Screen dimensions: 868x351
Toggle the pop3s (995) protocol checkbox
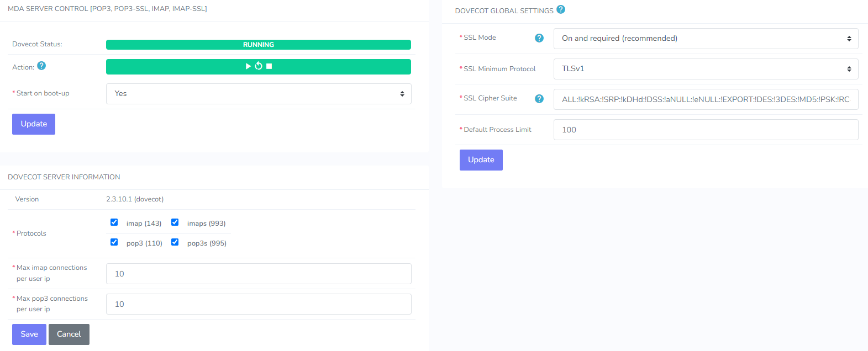175,242
